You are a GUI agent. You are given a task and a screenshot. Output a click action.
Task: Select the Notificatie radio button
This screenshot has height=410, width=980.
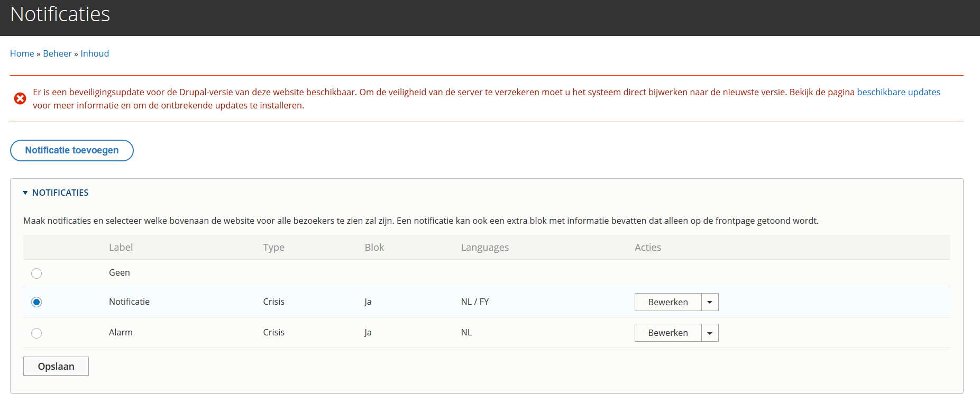36,302
